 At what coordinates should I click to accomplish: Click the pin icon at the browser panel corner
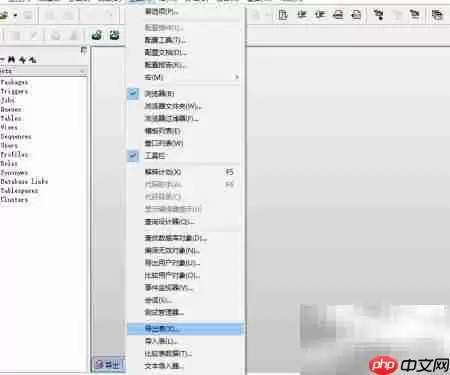[x=84, y=51]
